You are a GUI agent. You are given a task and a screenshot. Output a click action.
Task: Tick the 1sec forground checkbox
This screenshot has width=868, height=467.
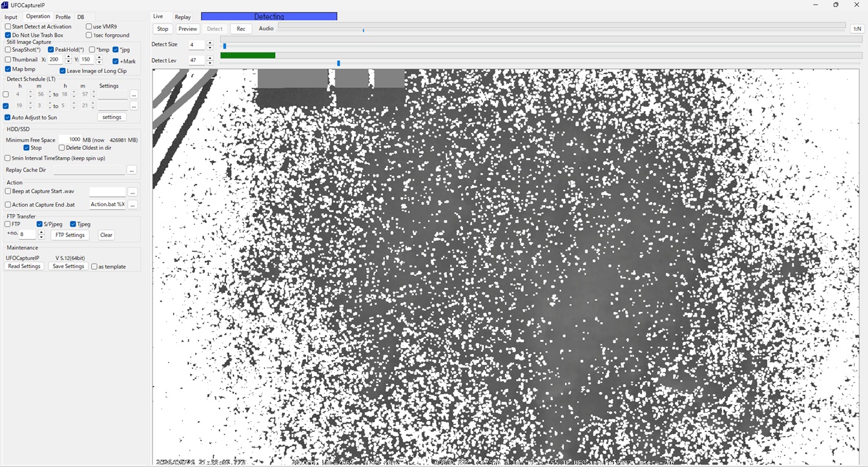point(89,35)
